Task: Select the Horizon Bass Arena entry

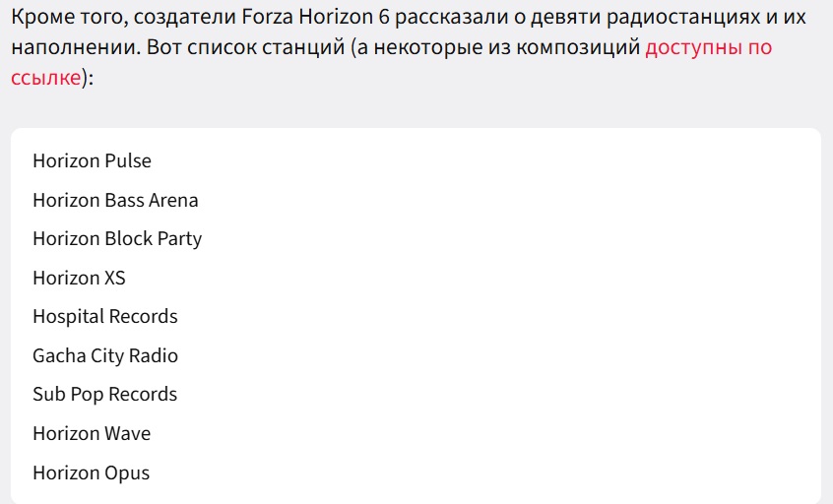Action: [115, 200]
